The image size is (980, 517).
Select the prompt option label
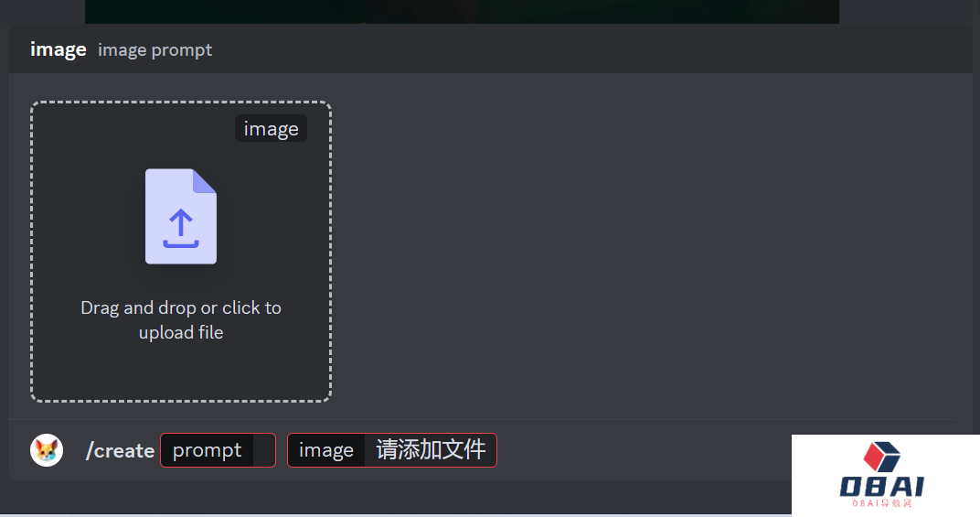[207, 450]
